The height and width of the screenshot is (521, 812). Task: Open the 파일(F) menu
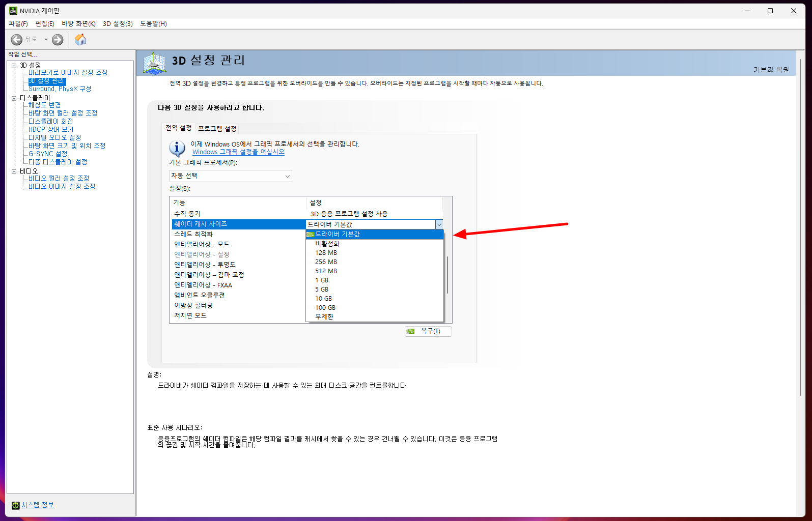pyautogui.click(x=18, y=24)
